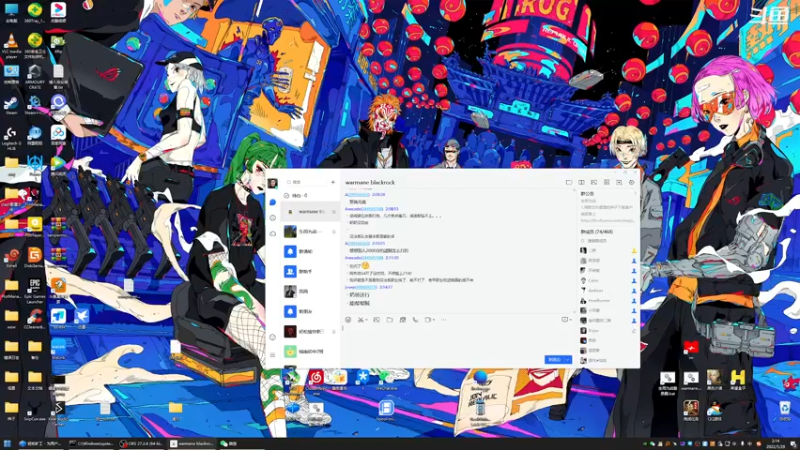Select the scissors screenshot tool
This screenshot has height=450, width=800.
point(360,320)
